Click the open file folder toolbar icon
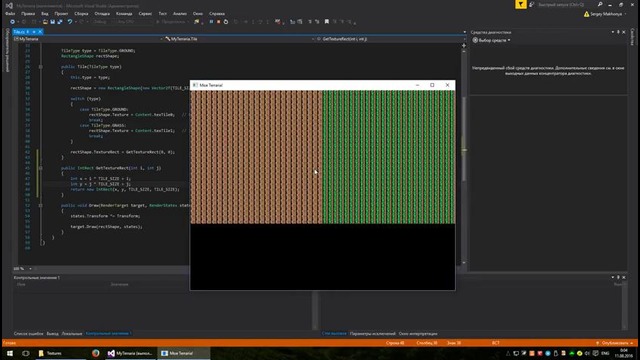 (x=45, y=22)
